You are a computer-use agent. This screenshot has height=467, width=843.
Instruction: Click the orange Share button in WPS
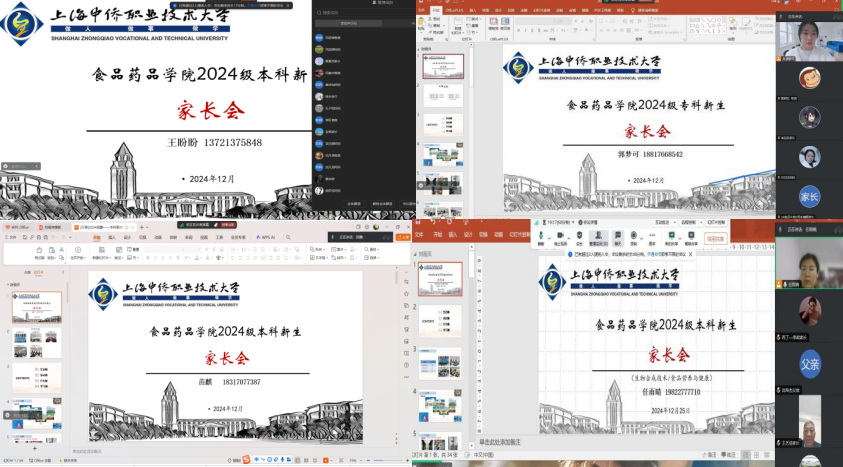(403, 238)
